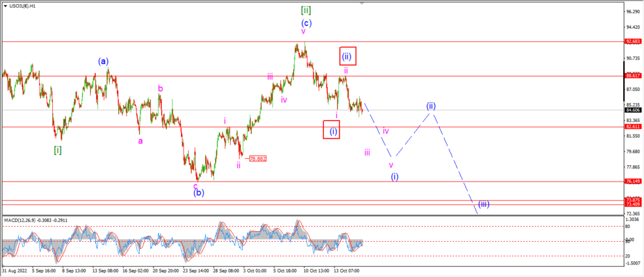The width and height of the screenshot is (644, 277).
Task: Select the red-boxed (ii) wave label
Action: coord(347,56)
